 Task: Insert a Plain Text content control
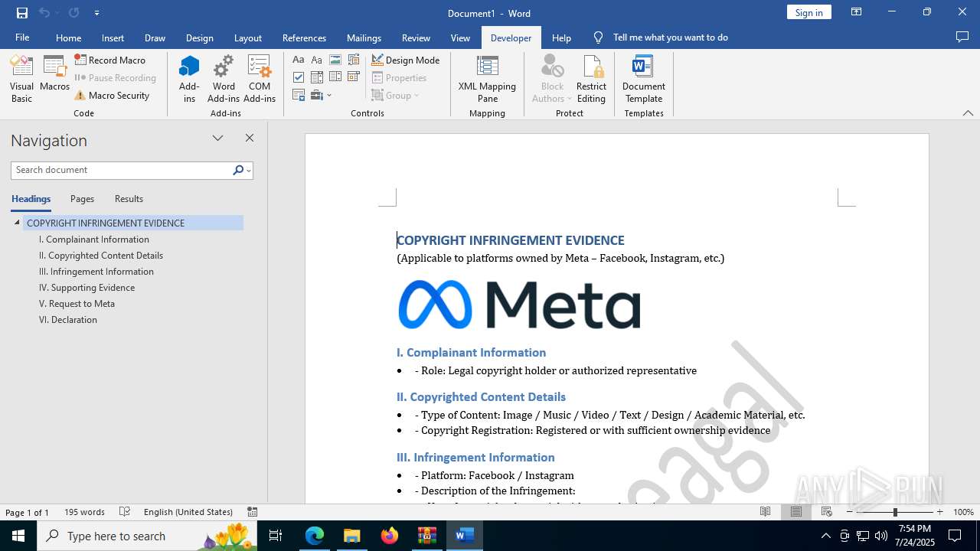(317, 60)
